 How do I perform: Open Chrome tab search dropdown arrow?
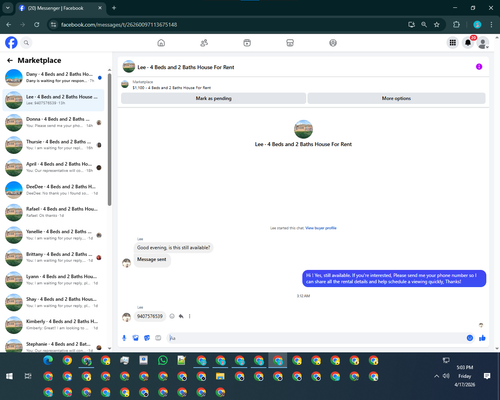click(7, 8)
